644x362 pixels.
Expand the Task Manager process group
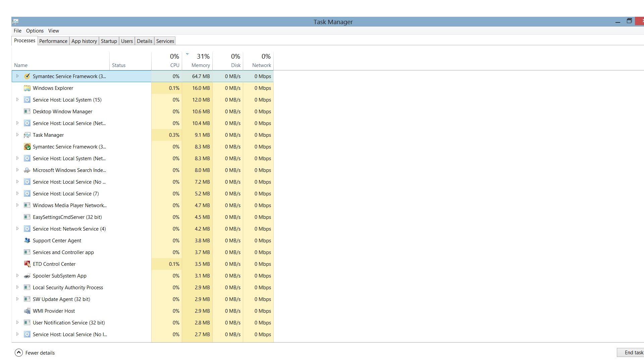17,135
